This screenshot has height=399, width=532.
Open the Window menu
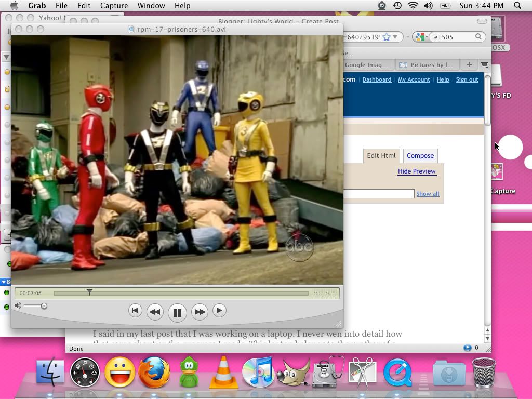[x=151, y=5]
